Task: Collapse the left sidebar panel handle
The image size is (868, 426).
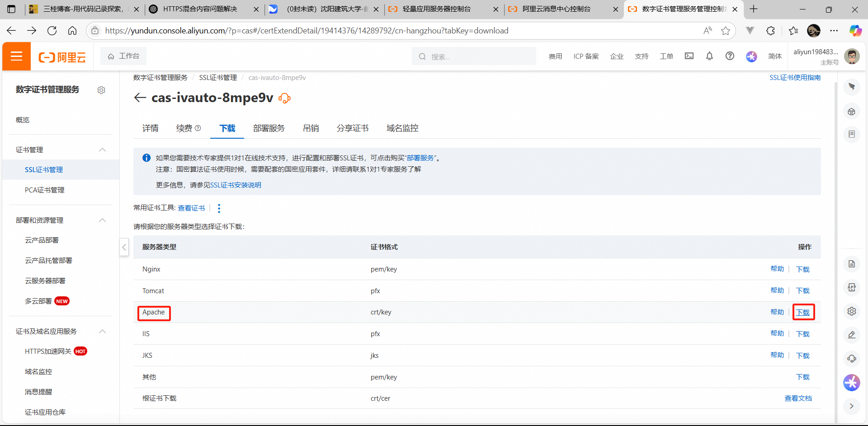Action: click(x=124, y=247)
